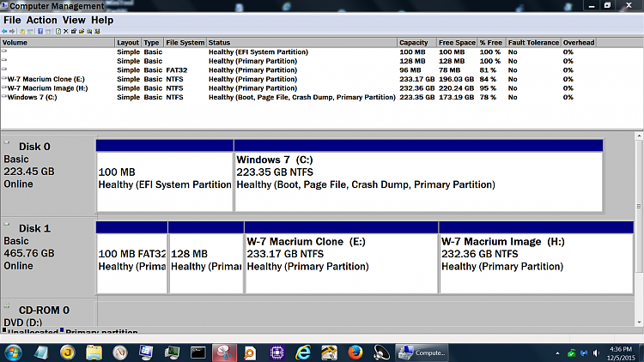
Task: Click the % Free column header
Action: pos(491,43)
